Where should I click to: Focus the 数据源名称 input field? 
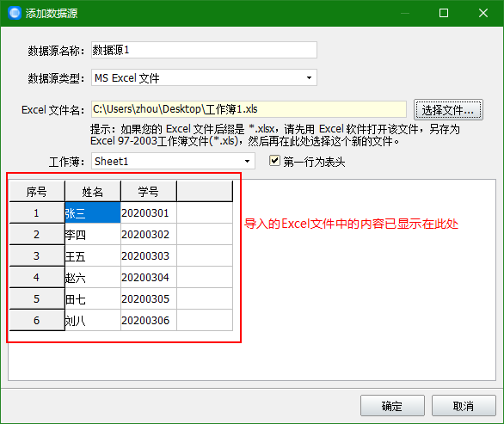point(204,50)
